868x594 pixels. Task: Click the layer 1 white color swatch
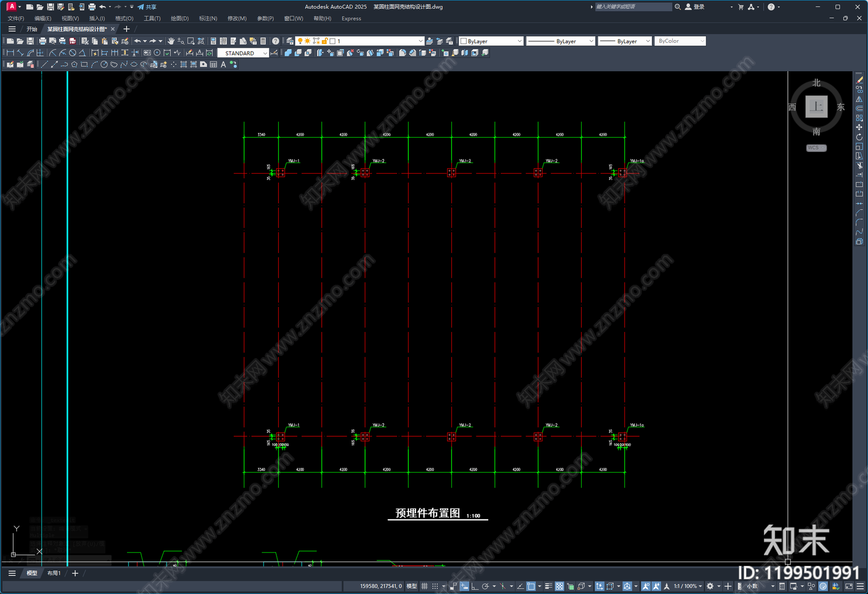(333, 41)
